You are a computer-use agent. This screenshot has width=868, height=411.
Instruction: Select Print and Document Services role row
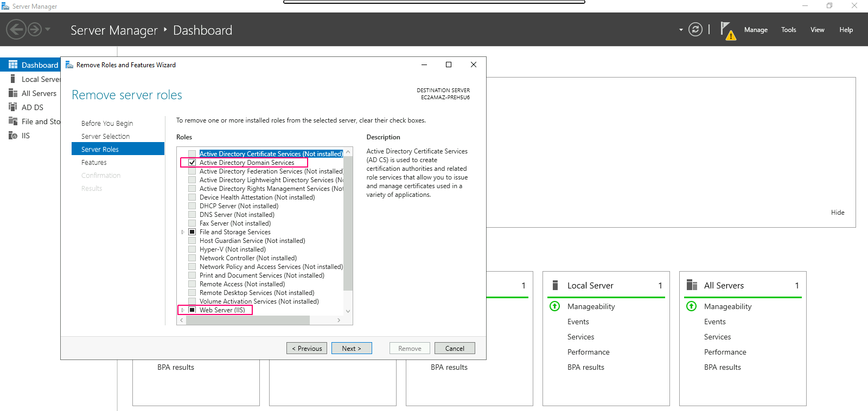click(x=262, y=275)
